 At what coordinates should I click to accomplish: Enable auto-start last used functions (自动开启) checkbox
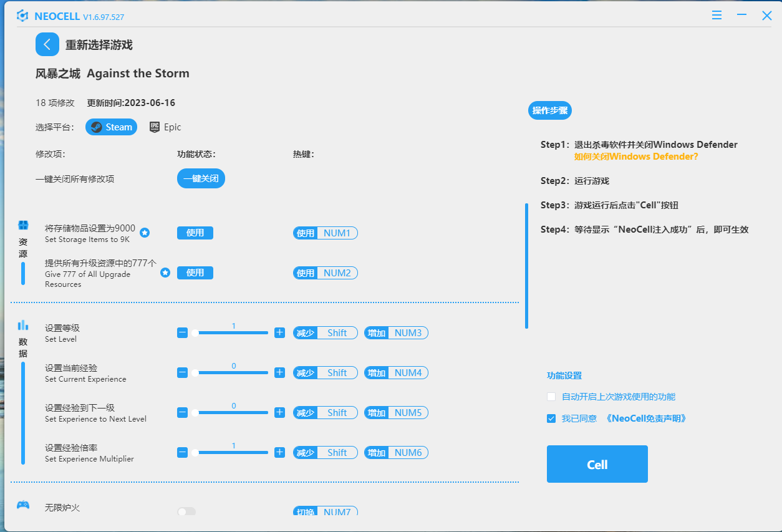tap(551, 397)
